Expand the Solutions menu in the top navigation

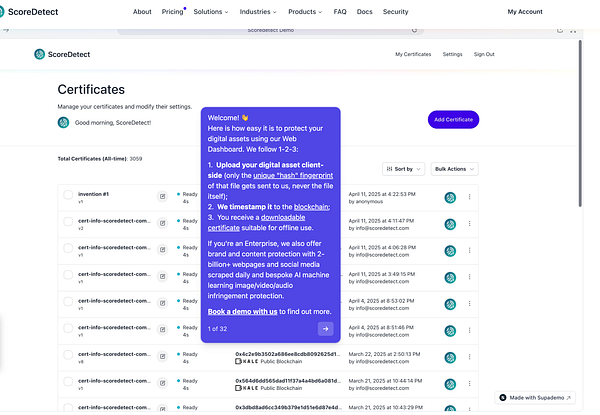coord(211,12)
